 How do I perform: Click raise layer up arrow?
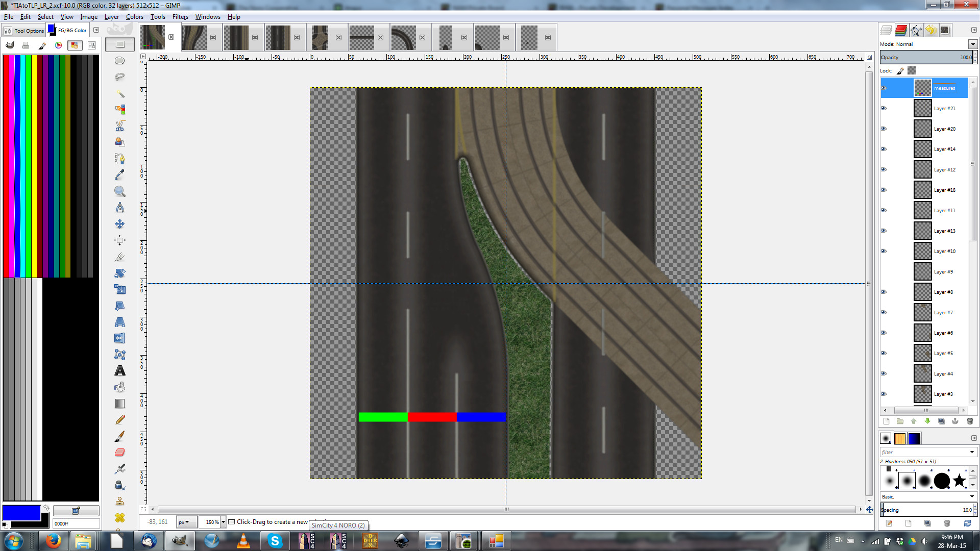914,421
